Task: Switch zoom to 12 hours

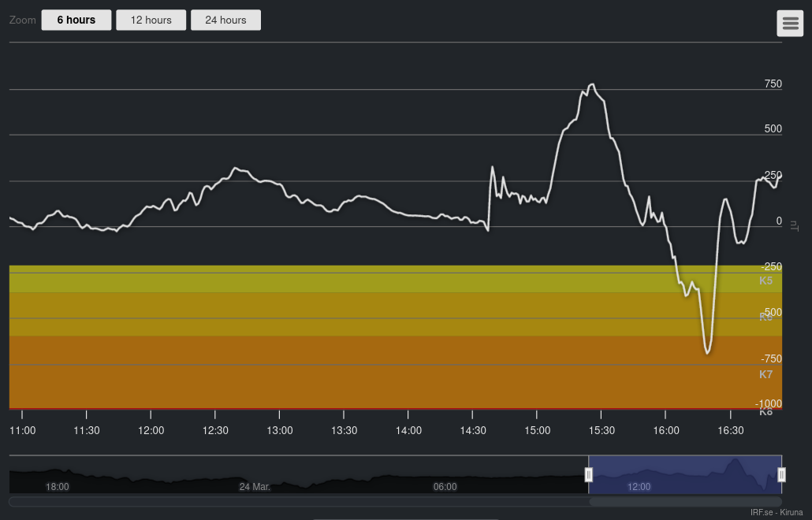Action: tap(151, 20)
